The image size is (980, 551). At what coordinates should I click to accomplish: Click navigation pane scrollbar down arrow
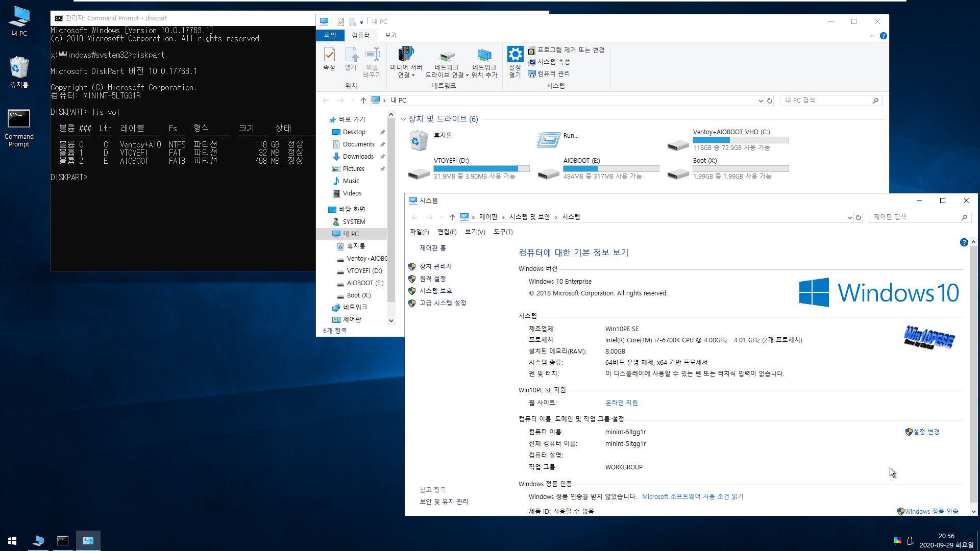[391, 321]
